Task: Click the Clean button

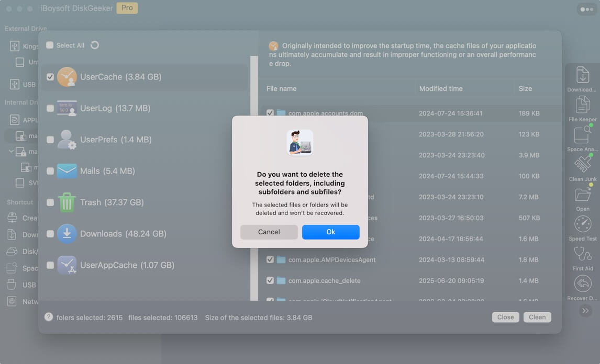Action: [x=537, y=317]
